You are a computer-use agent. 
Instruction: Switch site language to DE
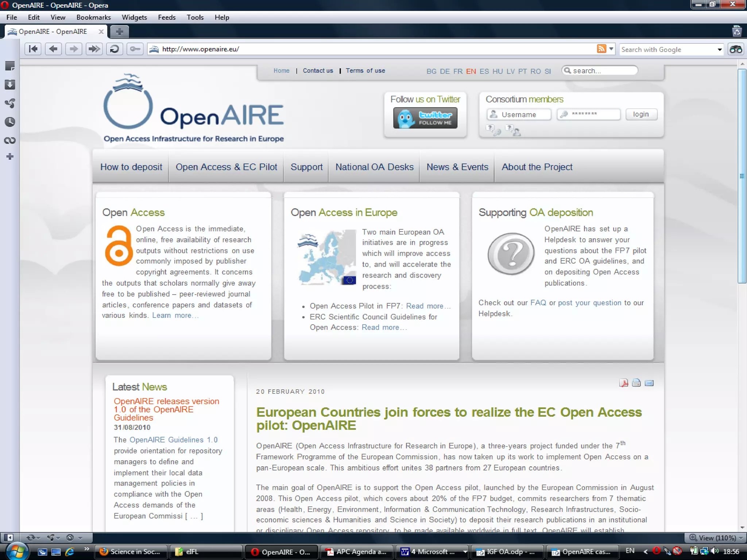[x=445, y=71]
